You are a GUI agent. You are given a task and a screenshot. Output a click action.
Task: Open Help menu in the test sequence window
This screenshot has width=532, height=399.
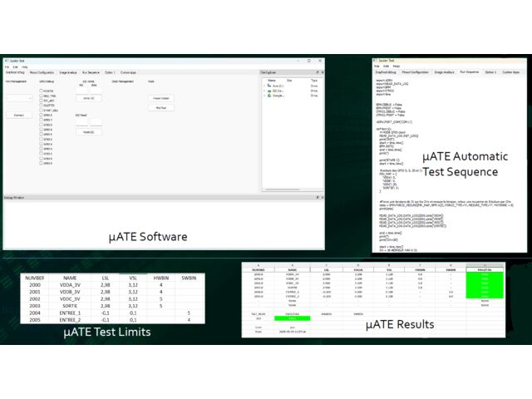(x=397, y=66)
